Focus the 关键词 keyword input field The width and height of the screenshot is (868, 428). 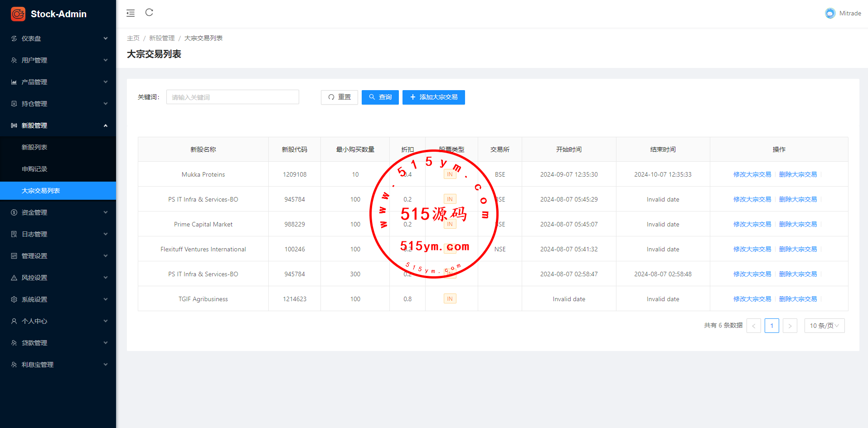(233, 97)
